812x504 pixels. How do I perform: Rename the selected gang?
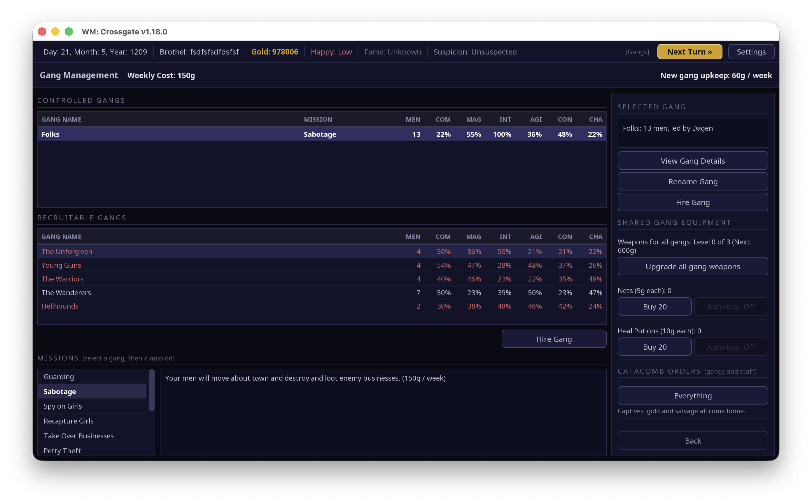click(x=693, y=181)
